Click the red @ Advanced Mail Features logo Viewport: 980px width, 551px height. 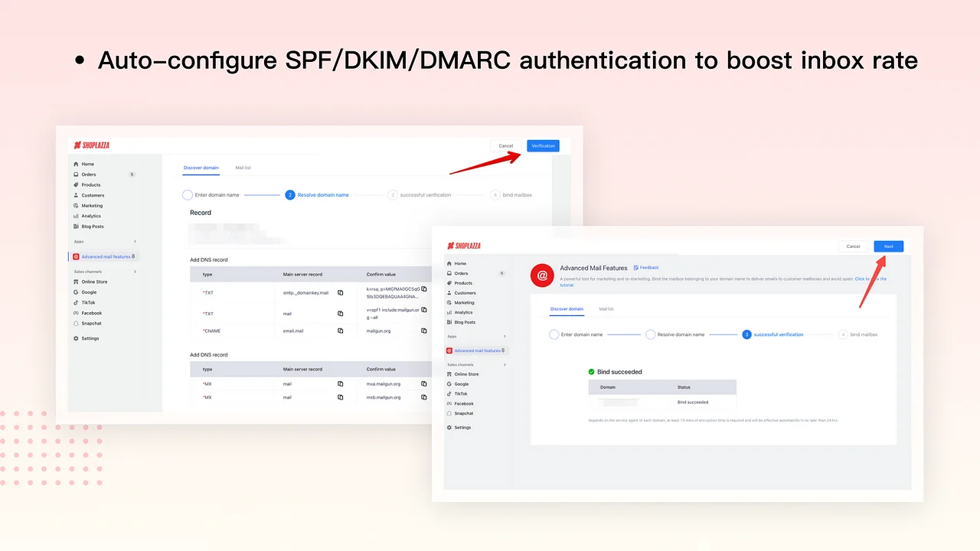click(542, 275)
